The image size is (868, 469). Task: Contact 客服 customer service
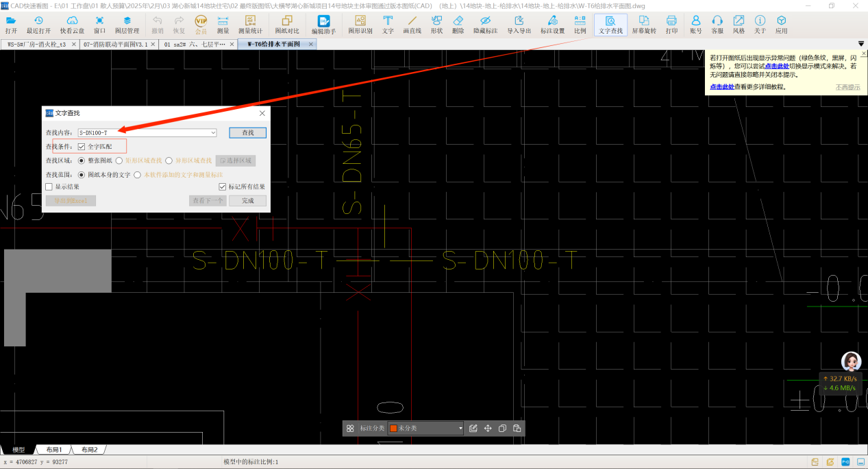(x=717, y=25)
